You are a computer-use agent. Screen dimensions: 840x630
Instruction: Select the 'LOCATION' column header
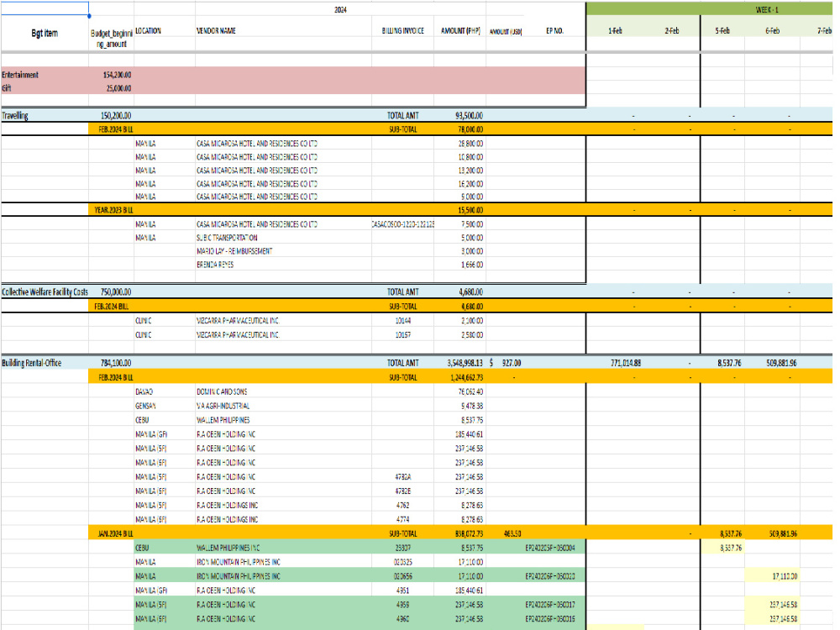pos(149,31)
